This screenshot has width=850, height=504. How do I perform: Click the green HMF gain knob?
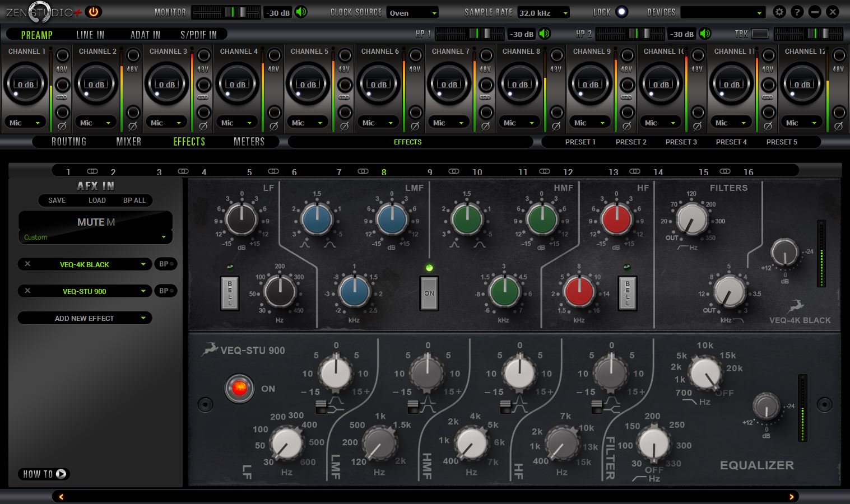542,219
